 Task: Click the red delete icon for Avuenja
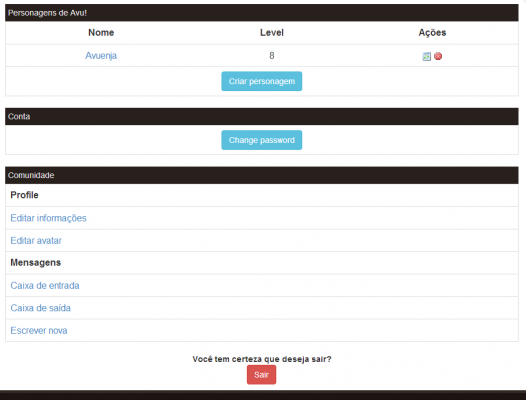point(438,56)
